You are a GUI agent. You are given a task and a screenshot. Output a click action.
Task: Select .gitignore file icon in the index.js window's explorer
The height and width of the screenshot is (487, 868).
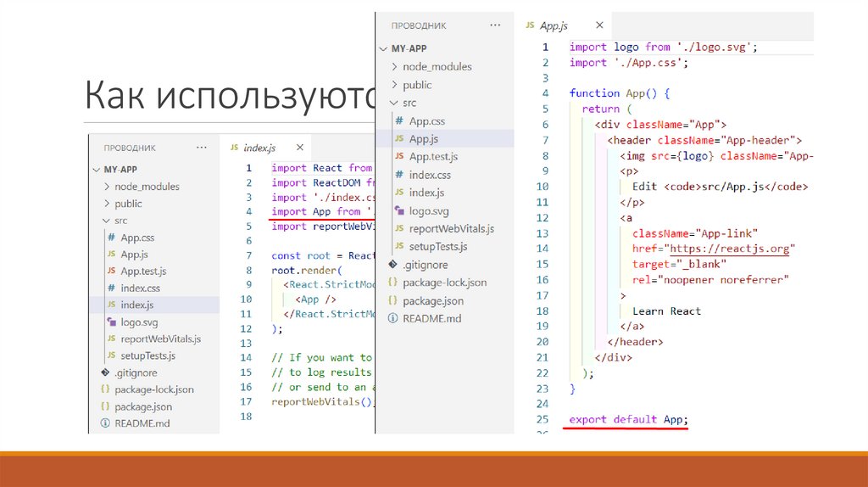pyautogui.click(x=105, y=372)
